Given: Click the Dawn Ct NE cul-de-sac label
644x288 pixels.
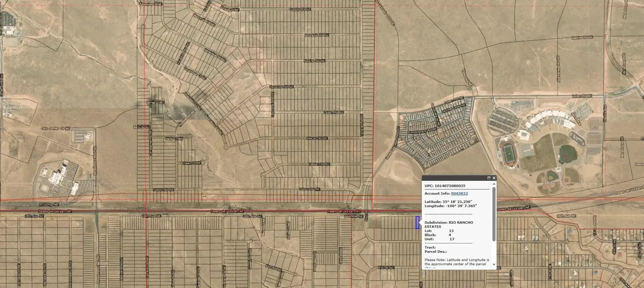Looking at the screenshot, I should point(192,163).
